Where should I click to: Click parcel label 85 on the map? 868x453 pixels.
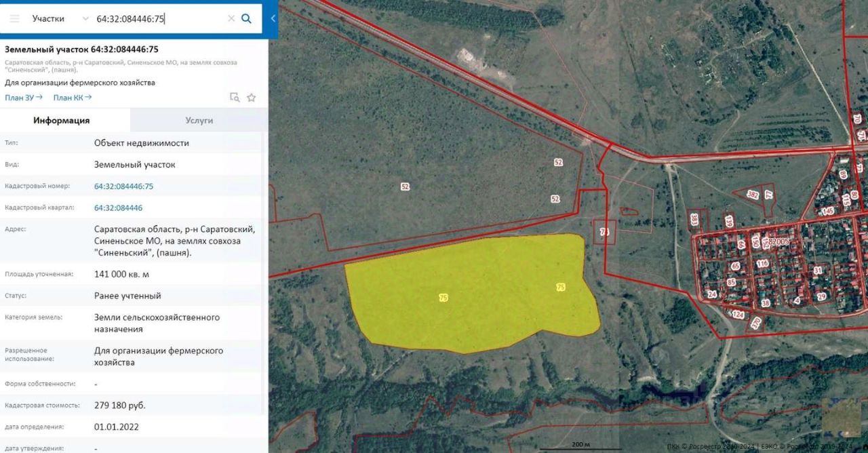731,282
